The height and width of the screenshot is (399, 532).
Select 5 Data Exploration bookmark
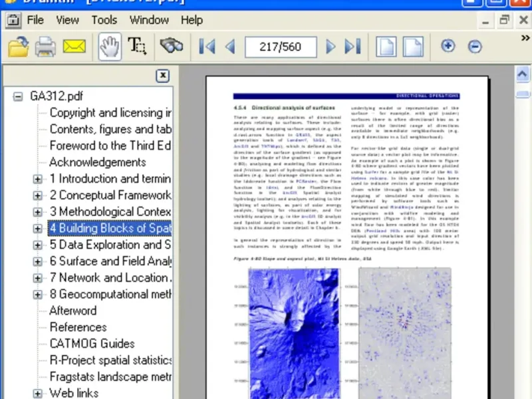point(110,245)
